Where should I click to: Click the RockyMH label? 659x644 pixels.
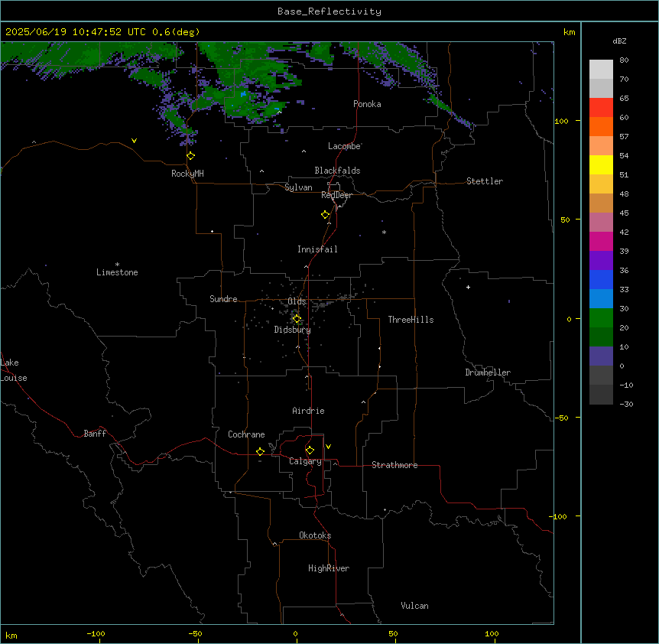[x=187, y=174]
